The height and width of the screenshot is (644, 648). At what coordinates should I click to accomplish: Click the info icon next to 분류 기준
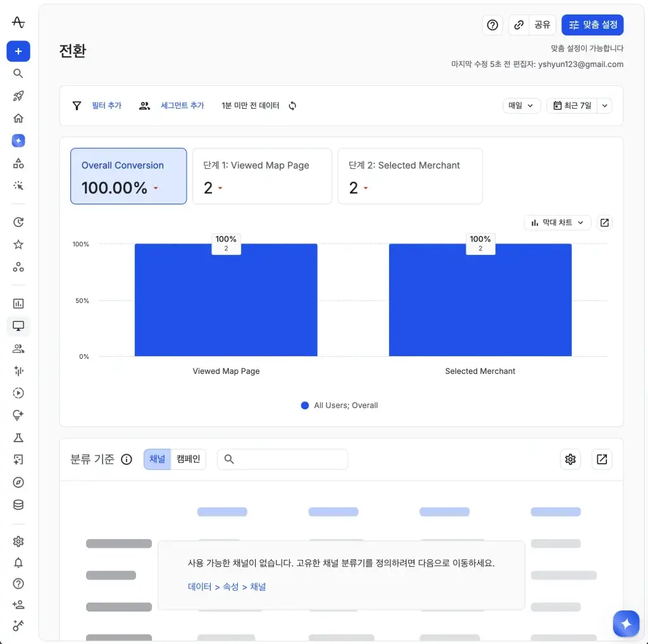tap(127, 459)
